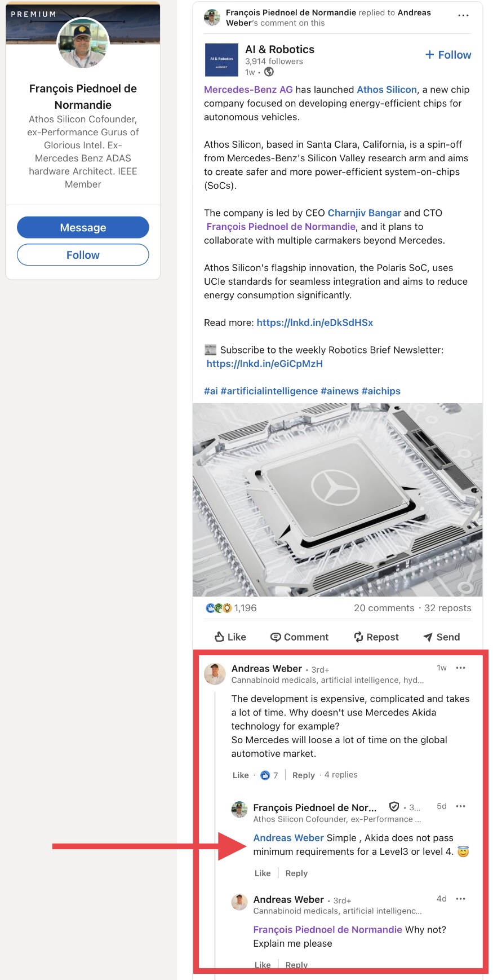Open options menu on François's reply
This screenshot has width=493, height=980.
(x=460, y=806)
